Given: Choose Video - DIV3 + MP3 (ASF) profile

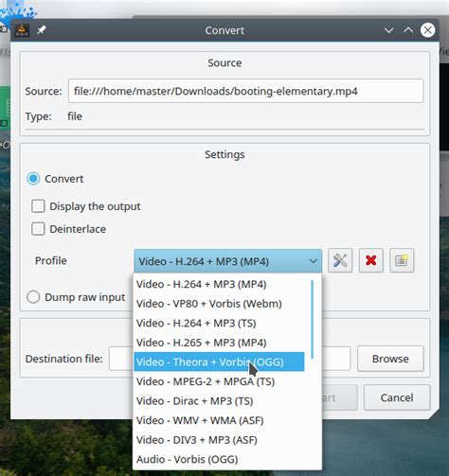Looking at the screenshot, I should click(219, 440).
